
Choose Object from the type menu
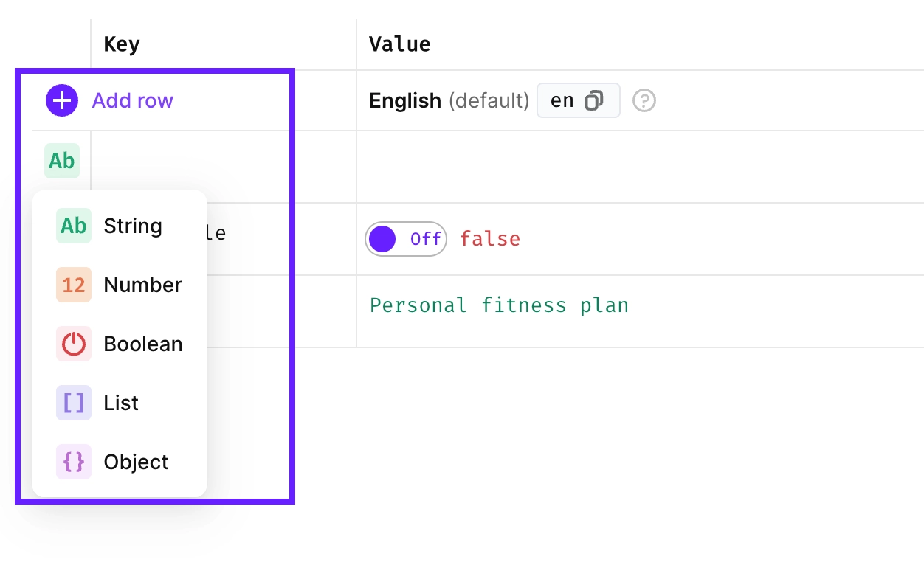click(136, 462)
